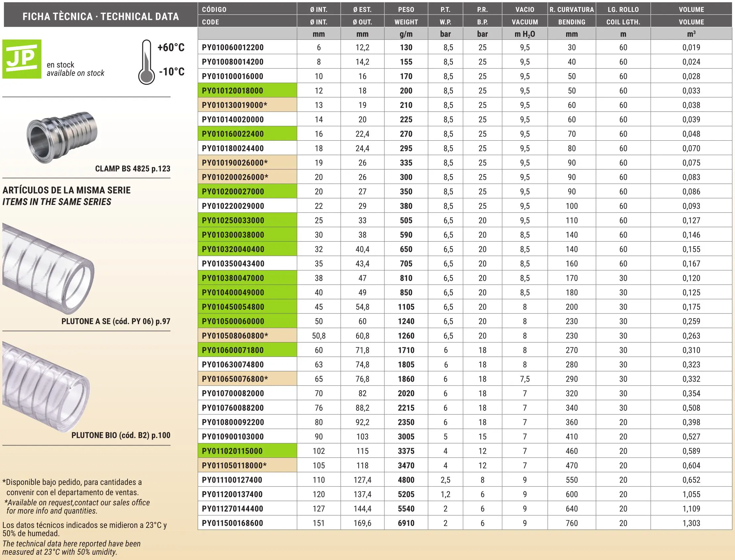Click the FICHA TÈCNICA title banner
This screenshot has width=735, height=560.
coord(100,16)
